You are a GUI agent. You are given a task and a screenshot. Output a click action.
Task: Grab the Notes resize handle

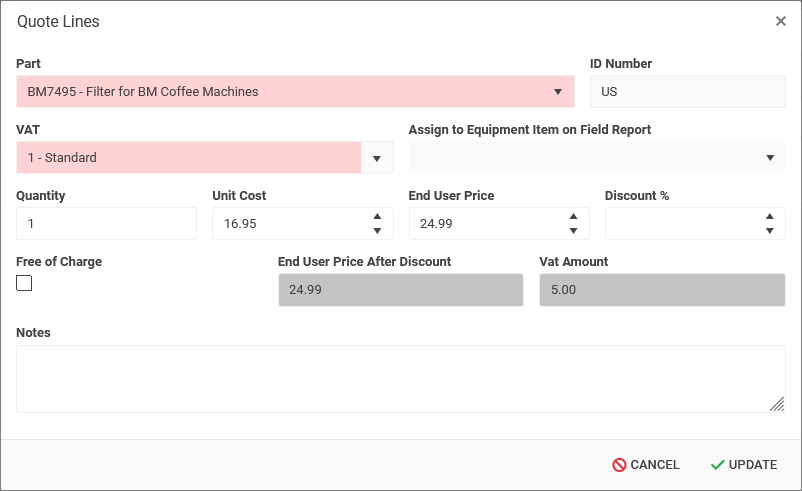[777, 404]
